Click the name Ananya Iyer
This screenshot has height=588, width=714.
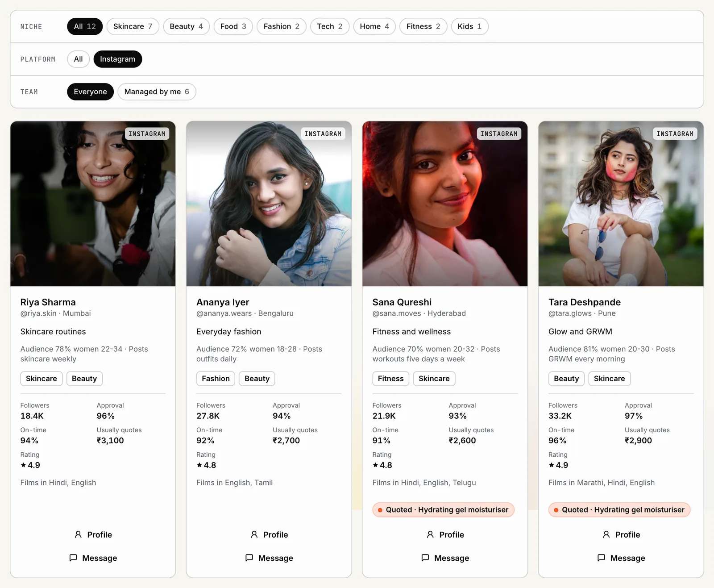tap(223, 302)
